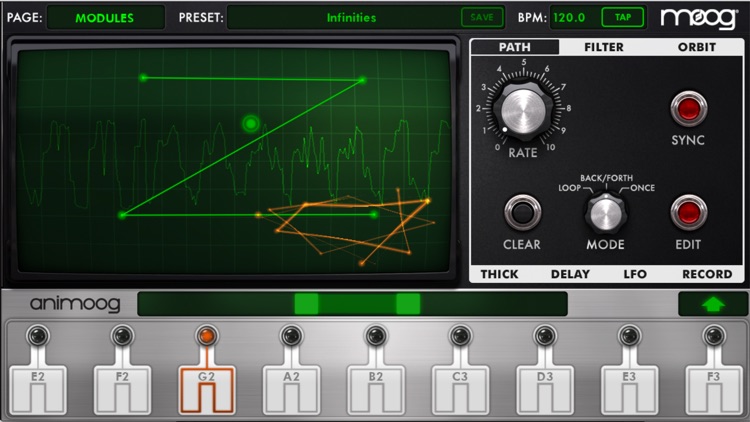
Task: Click the RATE knob
Action: pyautogui.click(x=523, y=110)
